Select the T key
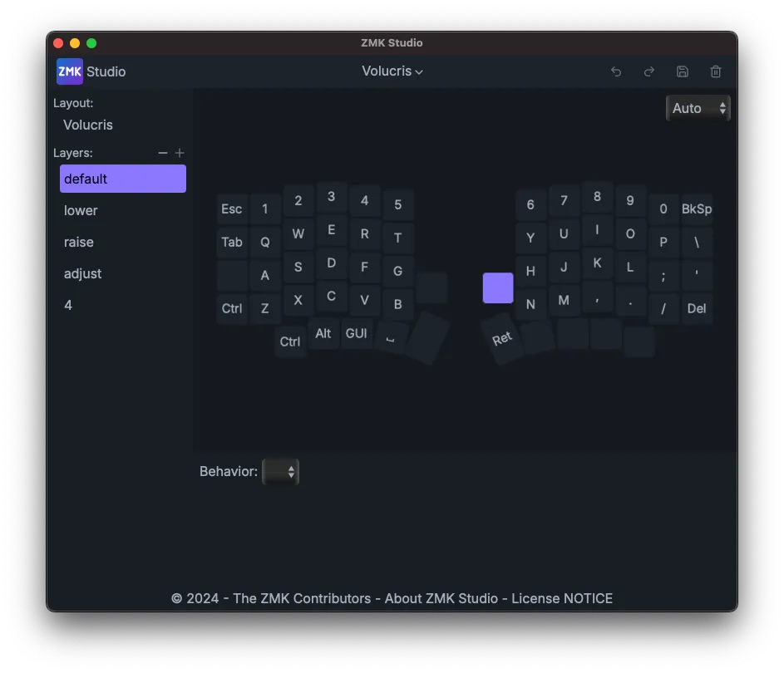The height and width of the screenshot is (673, 784). pos(397,238)
